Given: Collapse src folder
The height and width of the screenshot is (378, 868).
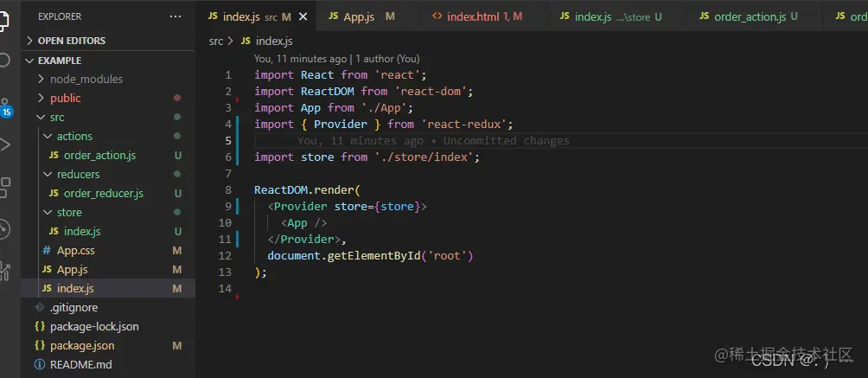Looking at the screenshot, I should point(57,118).
